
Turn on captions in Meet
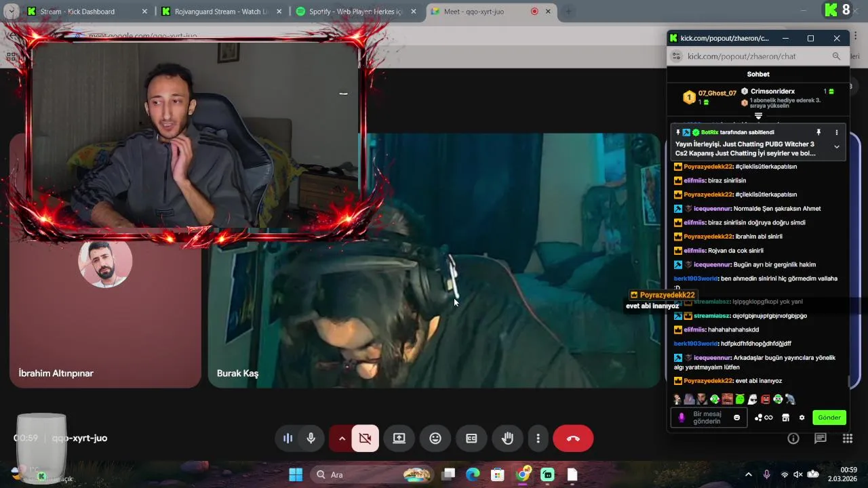[x=471, y=439]
